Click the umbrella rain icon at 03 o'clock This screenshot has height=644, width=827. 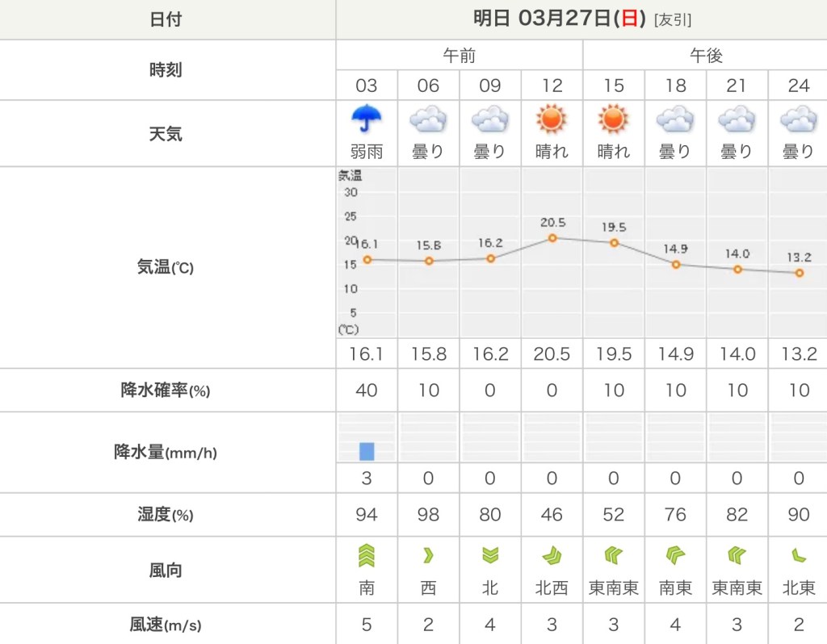point(367,120)
